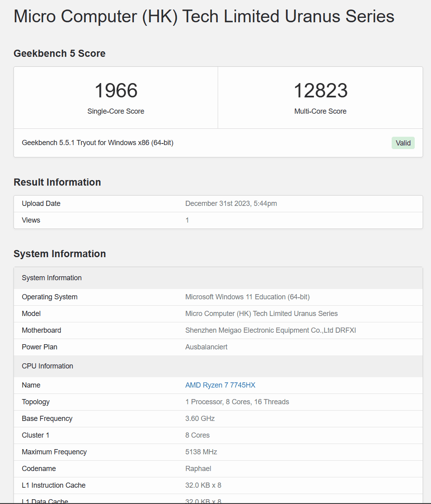Click the Base Frequency label
431x504 pixels.
point(47,419)
